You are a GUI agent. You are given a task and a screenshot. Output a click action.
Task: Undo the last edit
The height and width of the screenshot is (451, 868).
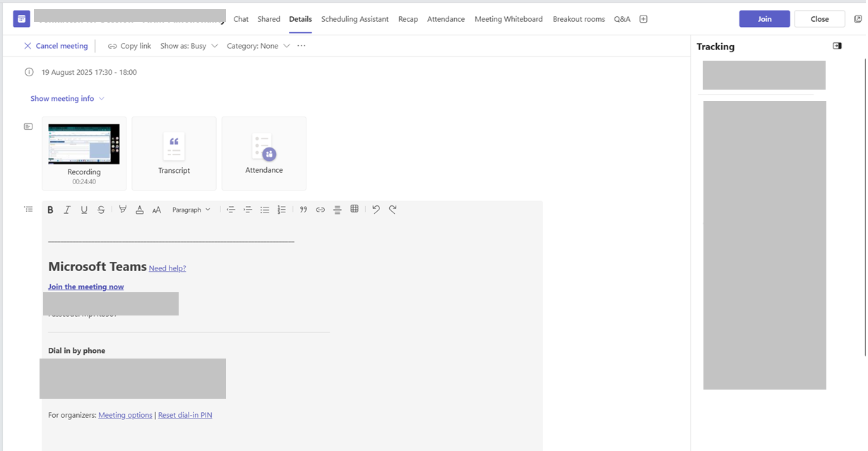coord(376,210)
